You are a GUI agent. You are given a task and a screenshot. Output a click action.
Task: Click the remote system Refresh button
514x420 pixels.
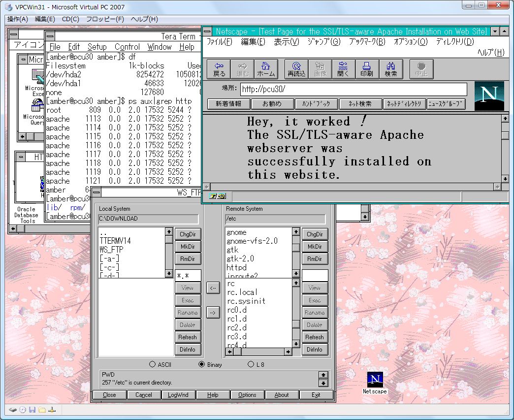coord(315,337)
